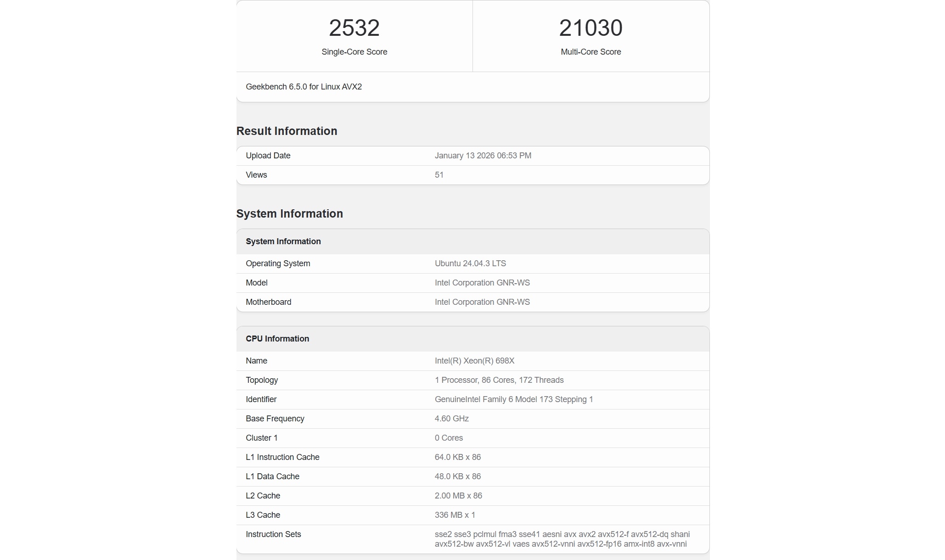Screen dimensions: 945x560
Task: Click the single-core score 2532
Action: 354,28
